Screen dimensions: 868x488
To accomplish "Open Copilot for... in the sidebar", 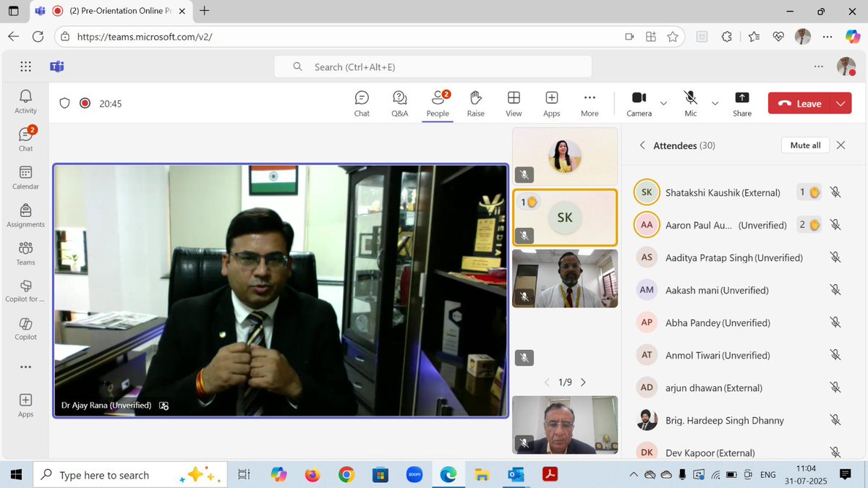I will point(25,291).
